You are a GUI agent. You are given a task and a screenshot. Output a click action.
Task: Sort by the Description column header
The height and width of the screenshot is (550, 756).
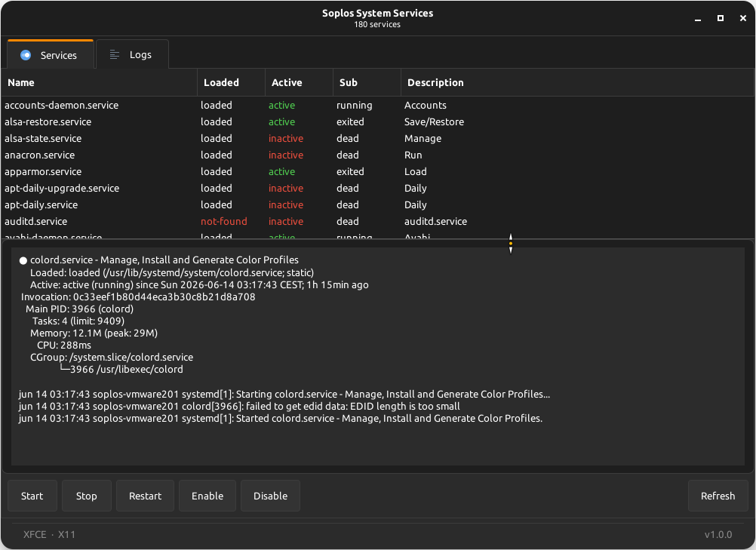(578, 82)
